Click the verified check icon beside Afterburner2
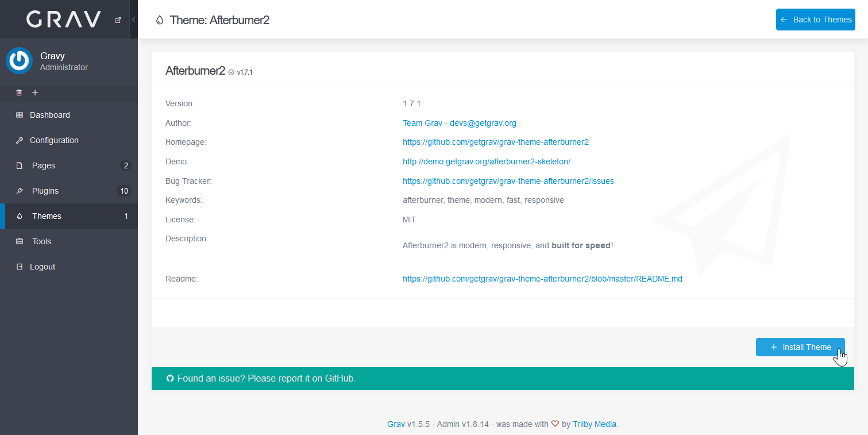 231,72
